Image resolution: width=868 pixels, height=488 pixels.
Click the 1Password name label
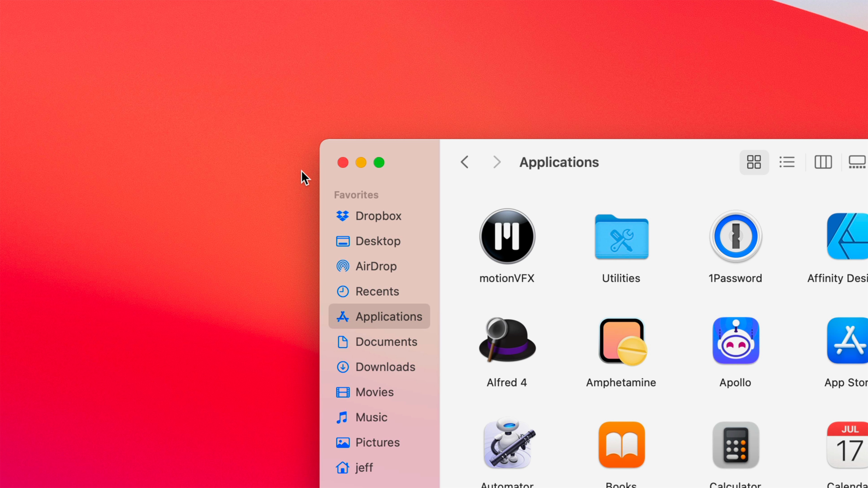[735, 278]
